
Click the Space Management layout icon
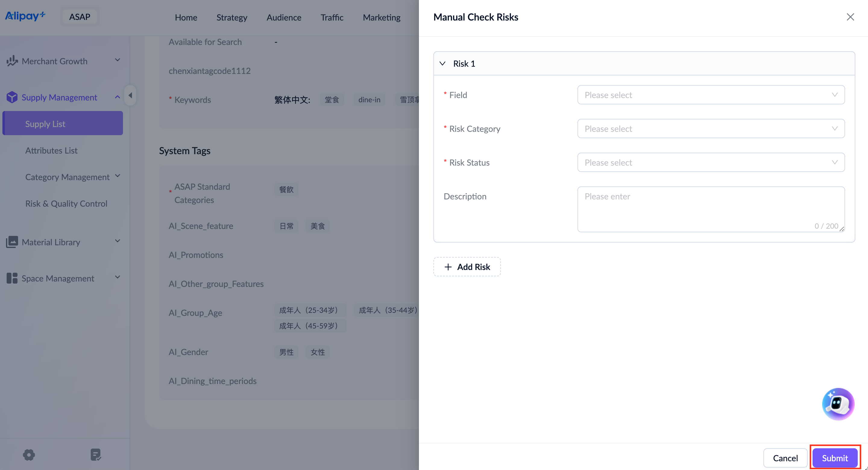click(x=12, y=278)
